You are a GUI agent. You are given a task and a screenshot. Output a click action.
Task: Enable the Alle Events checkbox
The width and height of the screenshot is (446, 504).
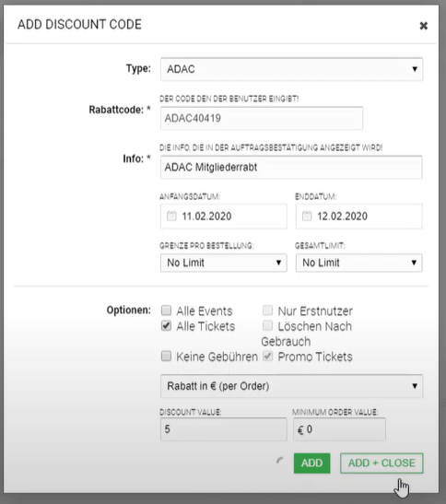coord(166,311)
